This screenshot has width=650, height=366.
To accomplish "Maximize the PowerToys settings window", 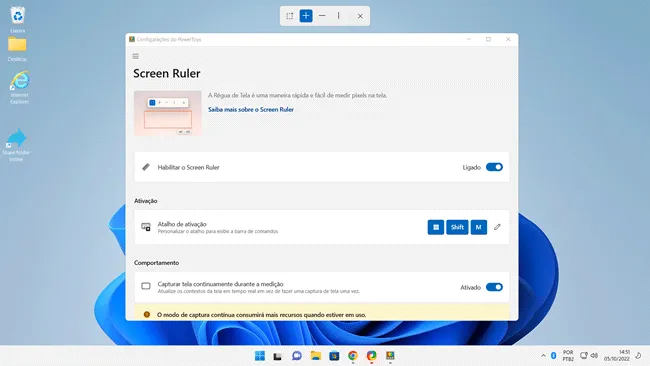I will point(488,39).
